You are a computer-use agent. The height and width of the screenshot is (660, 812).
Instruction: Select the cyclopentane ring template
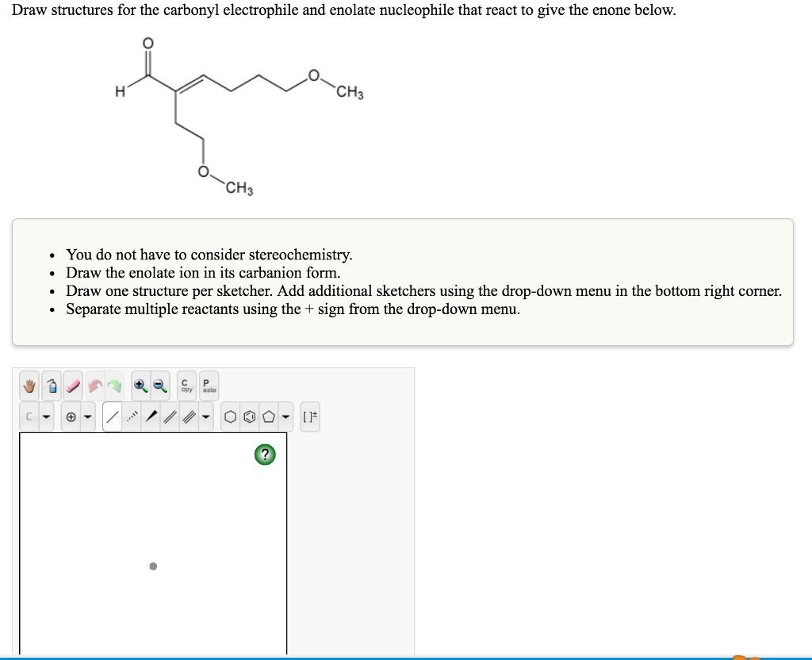[x=268, y=416]
